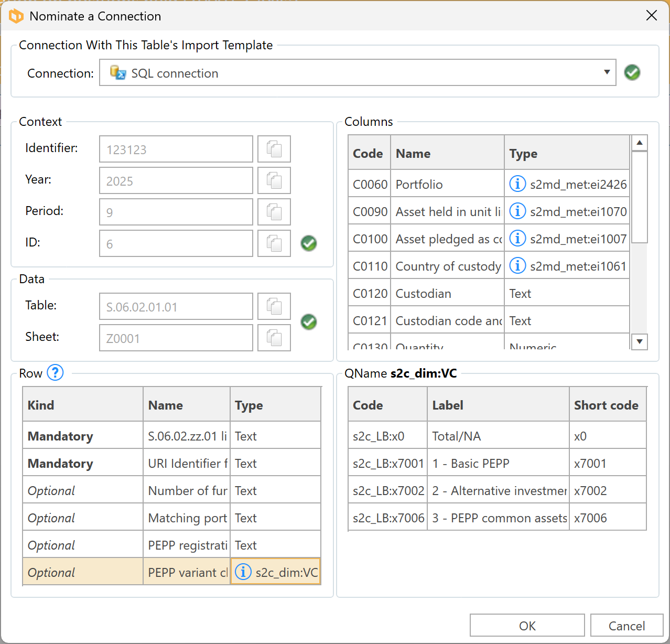Click the copy icon beside the Year field
This screenshot has height=644, width=670.
point(274,181)
